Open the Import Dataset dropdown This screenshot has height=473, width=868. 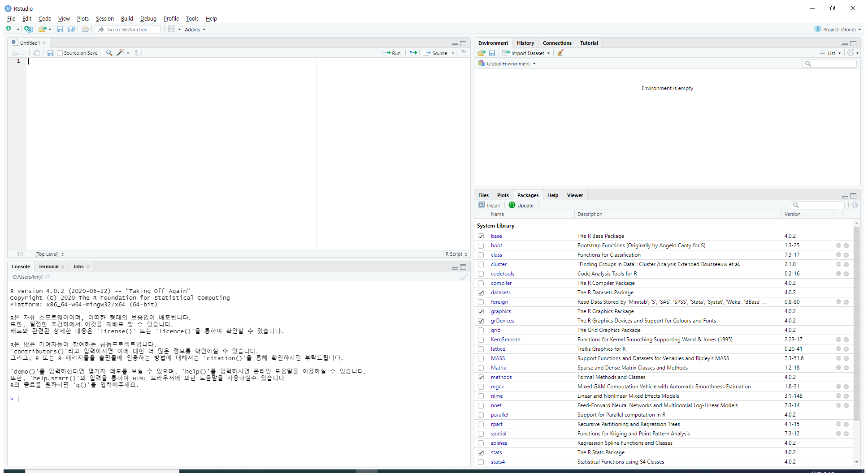pos(526,53)
